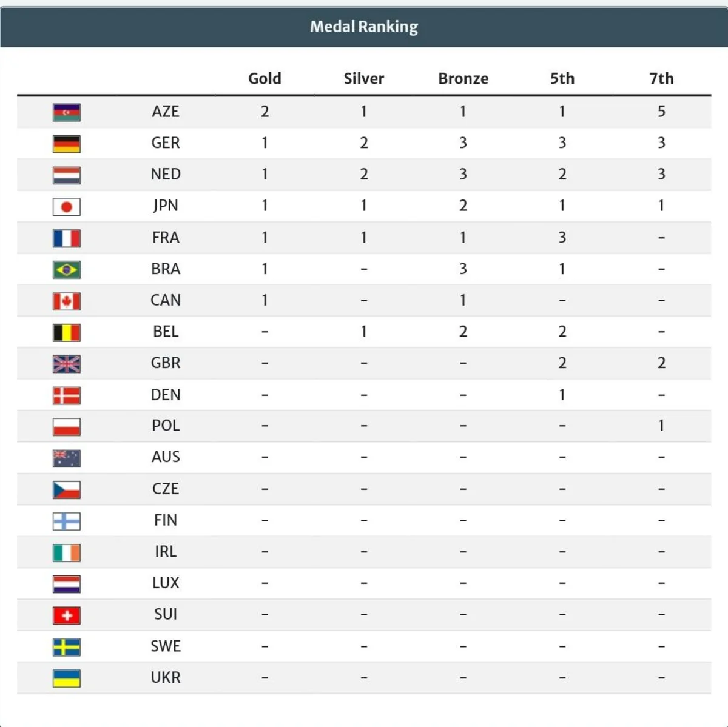Open the NED country code link
Image resolution: width=728 pixels, height=727 pixels.
coord(166,175)
